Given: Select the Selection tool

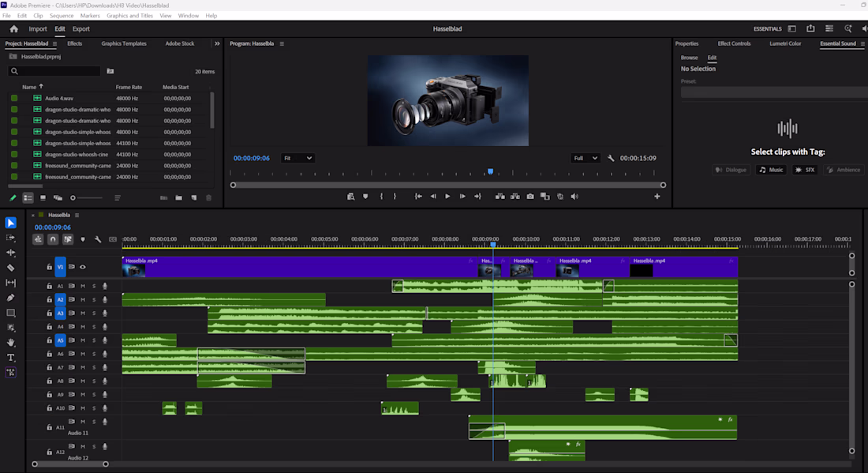Looking at the screenshot, I should 10,223.
